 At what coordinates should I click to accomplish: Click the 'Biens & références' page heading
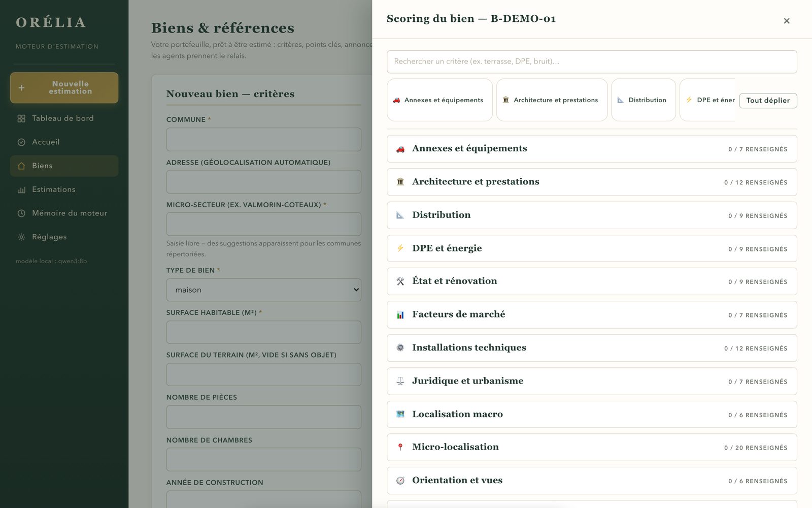(x=223, y=28)
